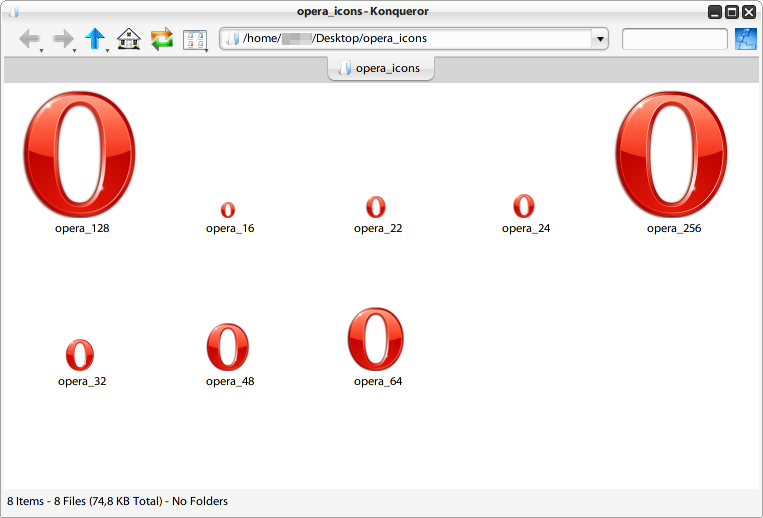This screenshot has height=518, width=763.
Task: Click the opera_256 file name label
Action: pos(674,229)
